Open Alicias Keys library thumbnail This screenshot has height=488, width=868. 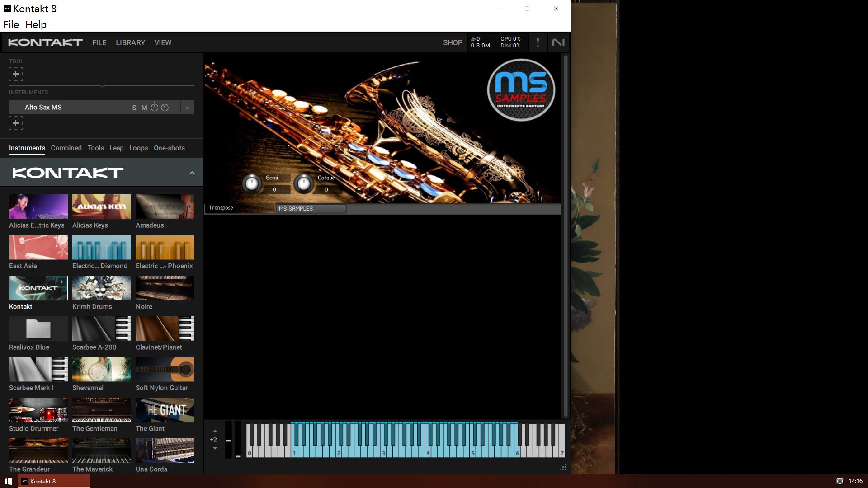pyautogui.click(x=102, y=206)
